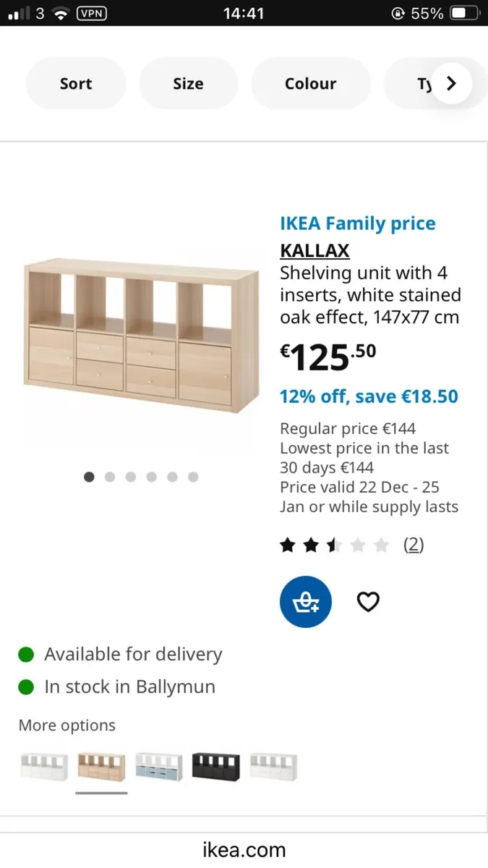
Task: Expand more filters with the right chevron
Action: pos(451,83)
